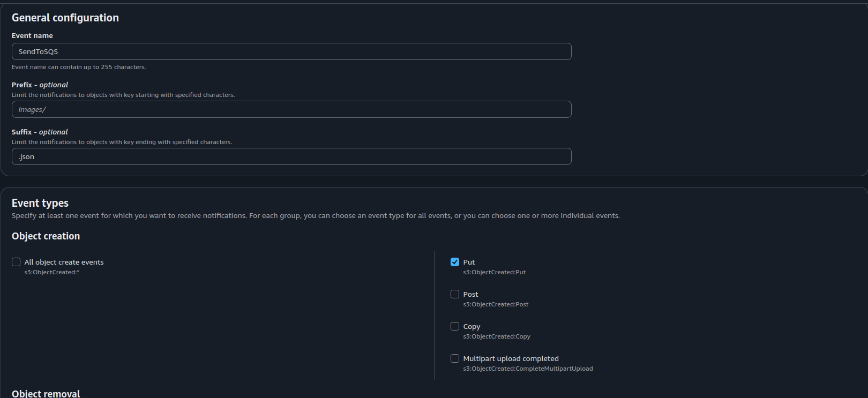
Task: Click the s3:ObjectCreated:Post event identifier text
Action: point(496,304)
